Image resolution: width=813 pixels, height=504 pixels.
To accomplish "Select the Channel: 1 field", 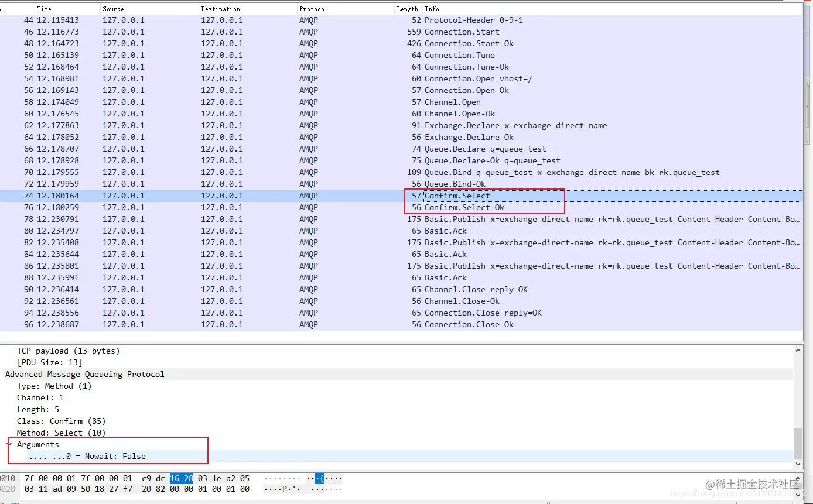I will click(x=40, y=397).
